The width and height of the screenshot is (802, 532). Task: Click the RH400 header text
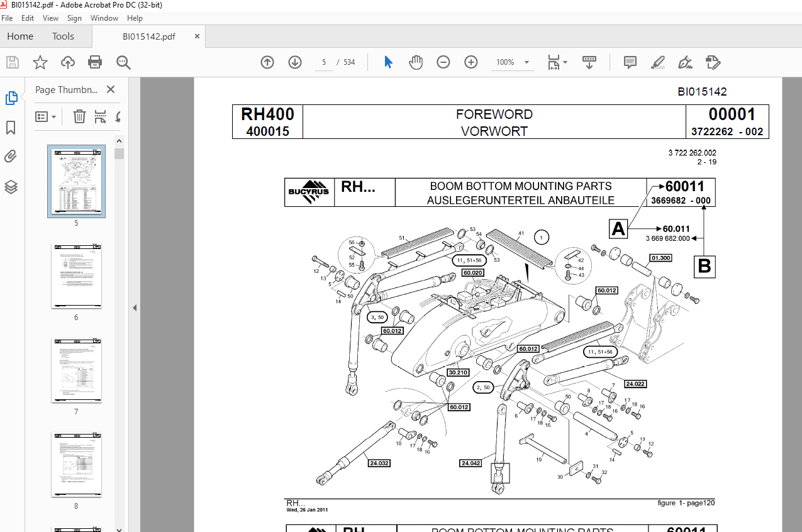pyautogui.click(x=267, y=114)
